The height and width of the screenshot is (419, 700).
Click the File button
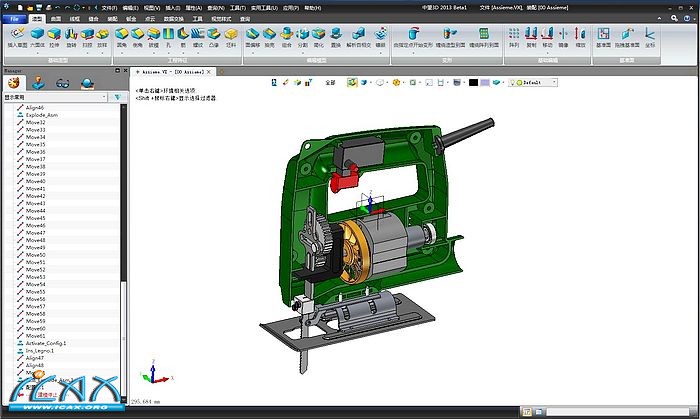click(14, 18)
